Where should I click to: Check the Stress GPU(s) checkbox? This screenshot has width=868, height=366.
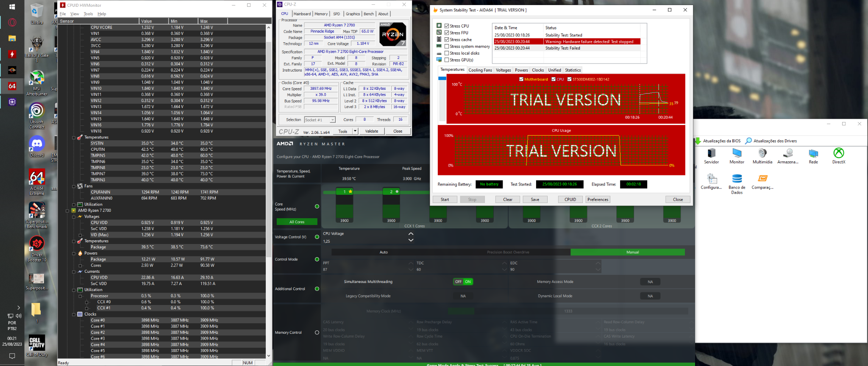[447, 60]
